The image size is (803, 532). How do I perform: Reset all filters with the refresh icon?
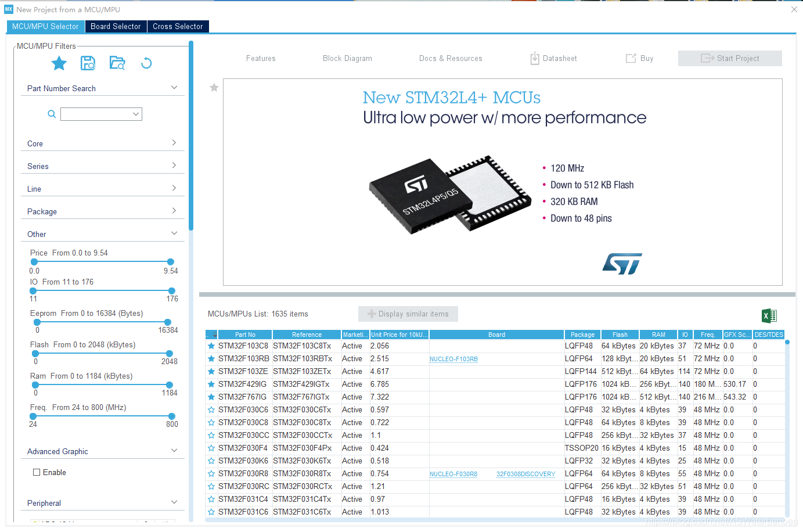tap(146, 63)
